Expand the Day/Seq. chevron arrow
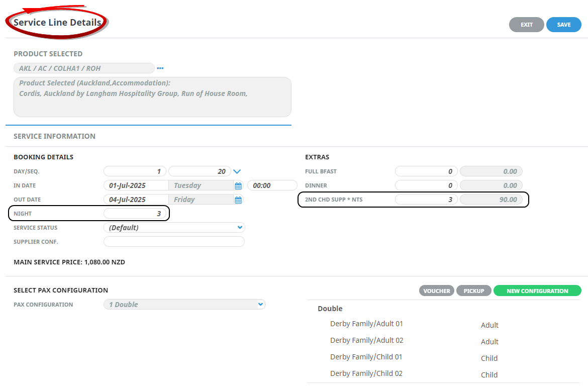Image resolution: width=588 pixels, height=386 pixels. (x=238, y=171)
